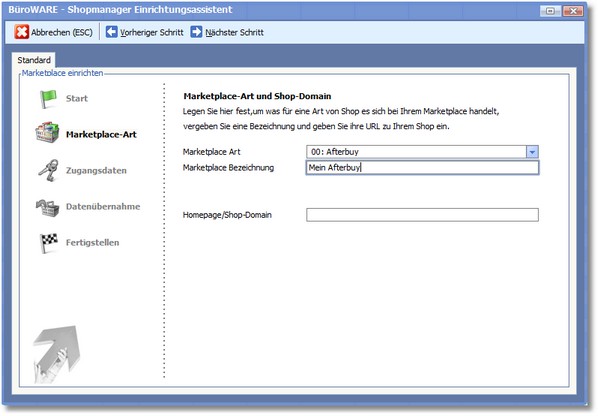The height and width of the screenshot is (416, 598).
Task: Maximize the Shopmanager window
Action: [550, 11]
